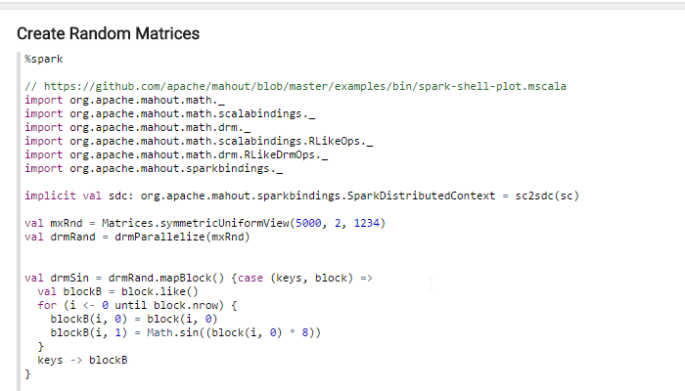
Task: Click the line containing Math.sin
Action: click(185, 332)
